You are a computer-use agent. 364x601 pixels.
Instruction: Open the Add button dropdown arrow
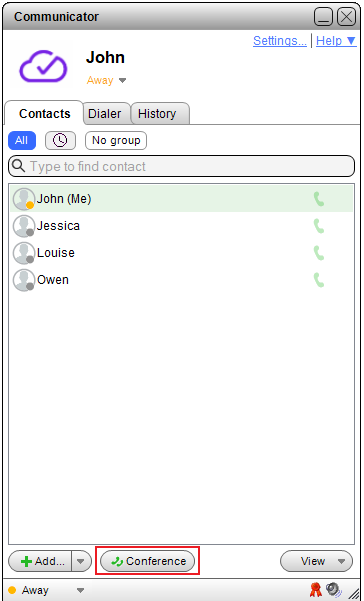pyautogui.click(x=80, y=562)
